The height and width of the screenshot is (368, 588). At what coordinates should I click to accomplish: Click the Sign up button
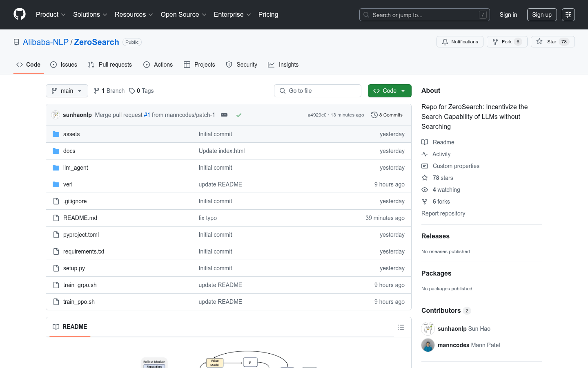point(541,15)
